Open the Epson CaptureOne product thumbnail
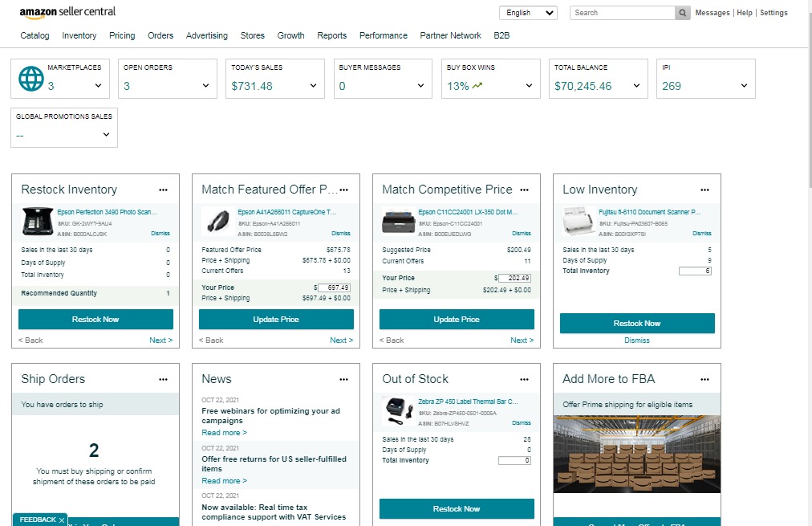Image resolution: width=812 pixels, height=526 pixels. 218,222
